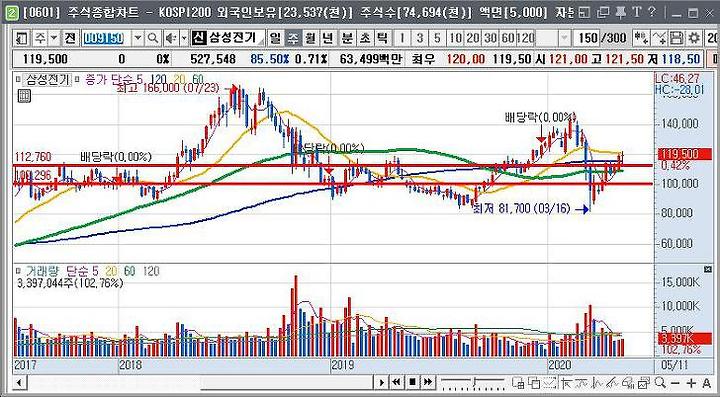The image size is (720, 397).
Task: Toggle the 종가 단순 moving average checkbox
Action: [x=77, y=79]
